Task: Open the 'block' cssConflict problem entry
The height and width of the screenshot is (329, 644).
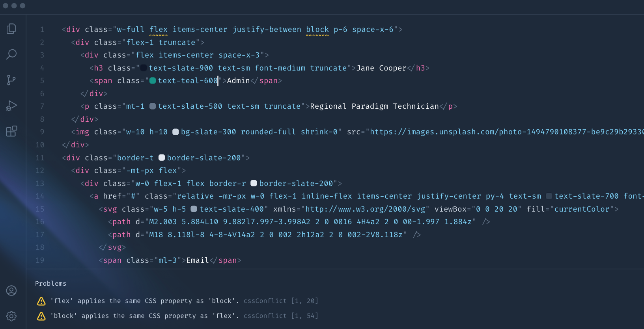Action: tap(177, 316)
